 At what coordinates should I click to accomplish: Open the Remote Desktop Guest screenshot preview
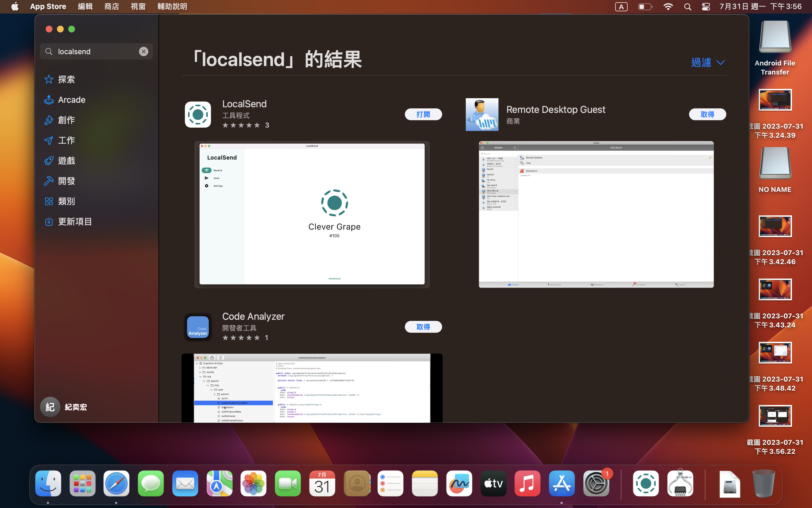click(x=596, y=214)
